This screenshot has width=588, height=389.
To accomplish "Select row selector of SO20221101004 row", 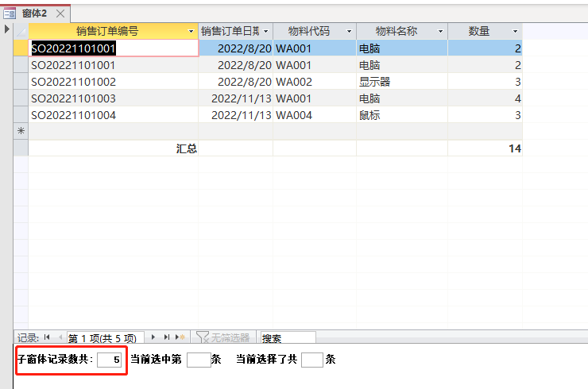I will tap(21, 115).
